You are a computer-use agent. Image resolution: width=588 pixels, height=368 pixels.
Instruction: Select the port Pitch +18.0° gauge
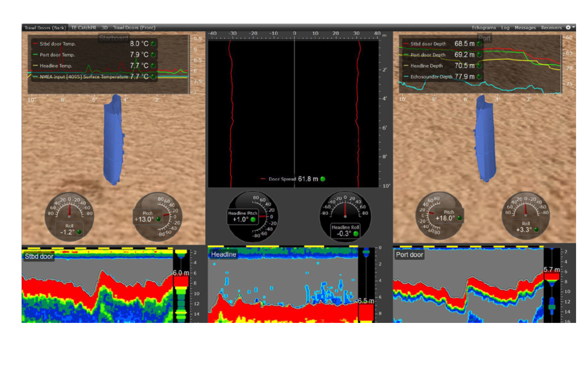440,216
